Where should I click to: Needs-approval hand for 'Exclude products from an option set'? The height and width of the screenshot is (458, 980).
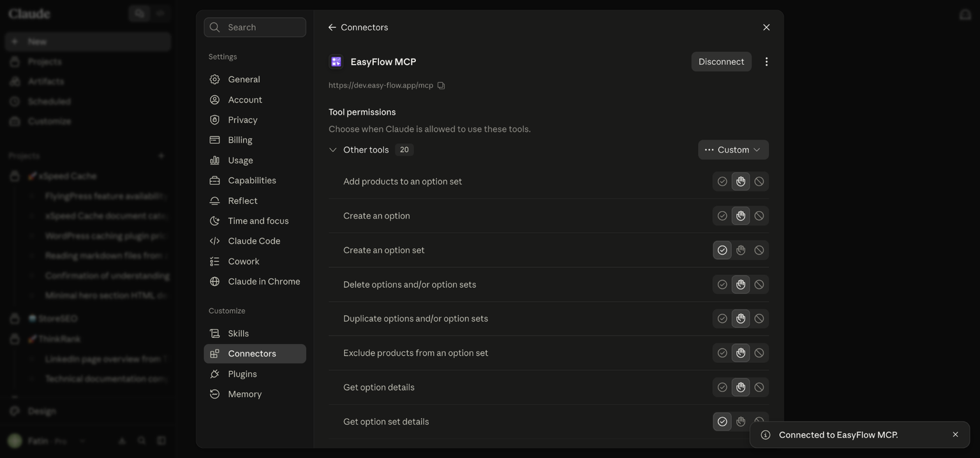(x=741, y=353)
